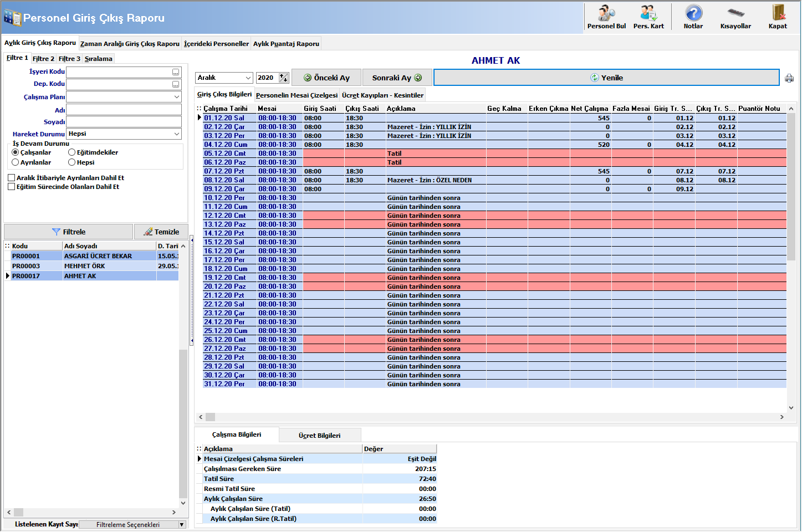Select the Ayrılanlar radio button
802x532 pixels.
pos(16,162)
